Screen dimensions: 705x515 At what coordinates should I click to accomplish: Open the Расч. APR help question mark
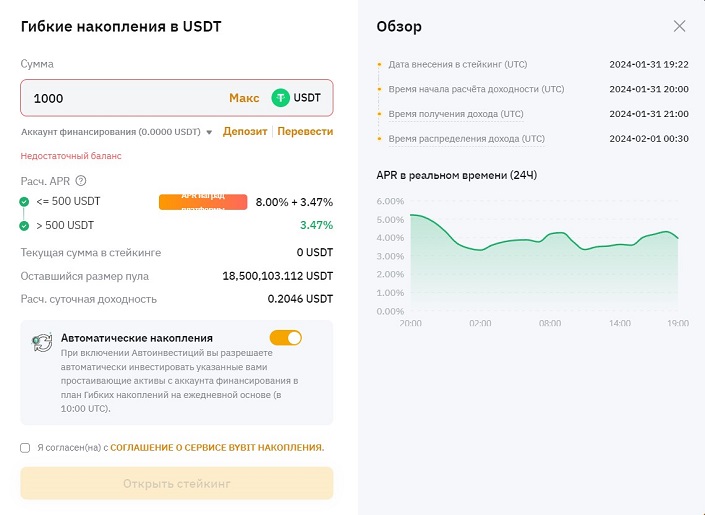coord(80,181)
